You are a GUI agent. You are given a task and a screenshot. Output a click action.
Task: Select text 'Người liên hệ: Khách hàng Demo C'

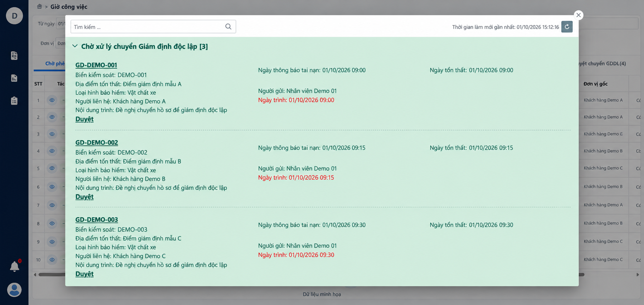pyautogui.click(x=120, y=256)
